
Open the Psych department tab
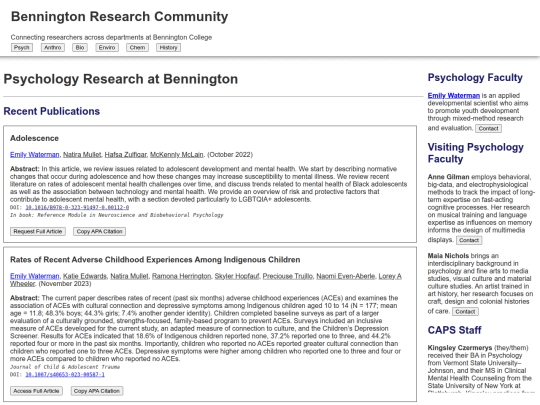22,48
